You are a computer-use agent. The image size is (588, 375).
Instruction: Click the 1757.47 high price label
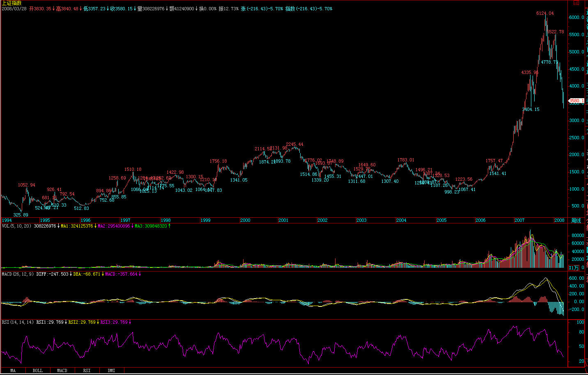(494, 161)
